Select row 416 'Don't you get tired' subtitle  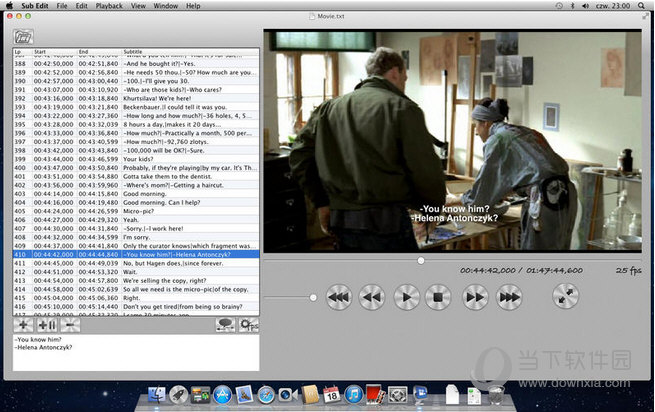(136, 307)
